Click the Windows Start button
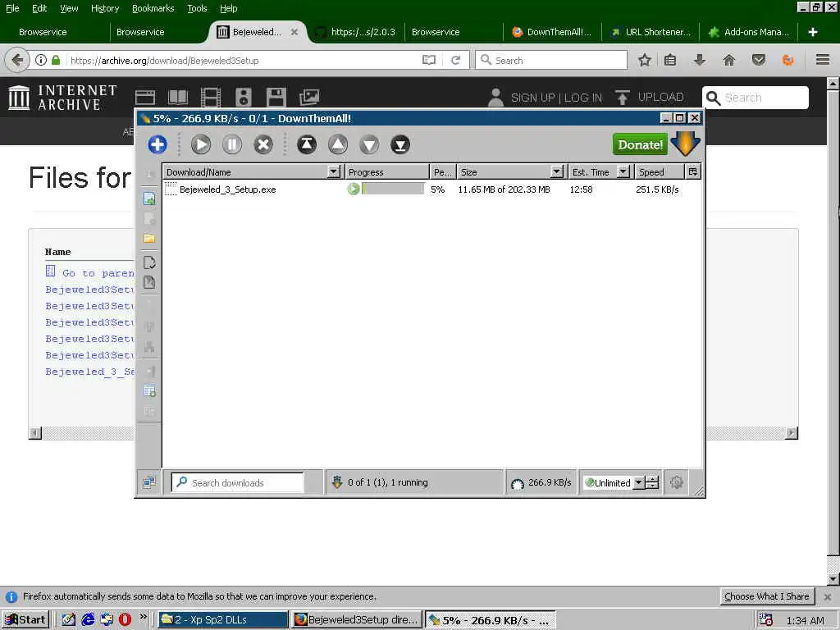 point(25,620)
